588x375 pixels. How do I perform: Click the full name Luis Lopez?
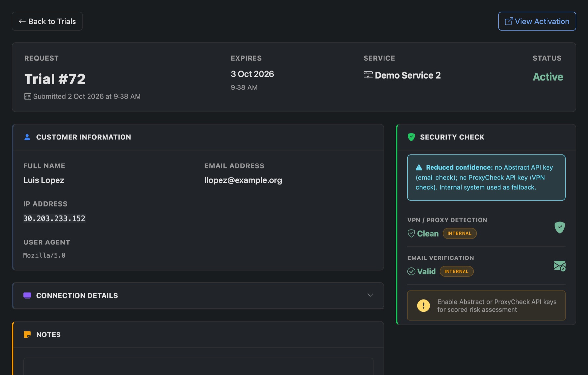(x=44, y=180)
